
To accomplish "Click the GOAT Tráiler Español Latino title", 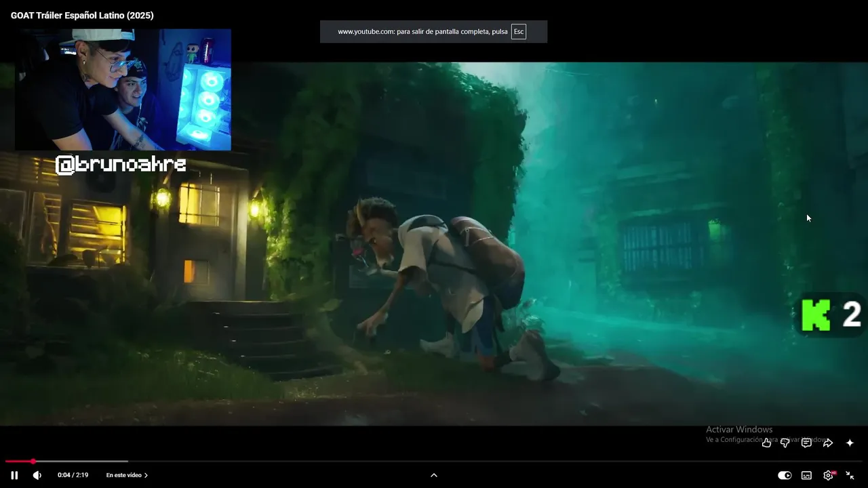I will click(82, 16).
